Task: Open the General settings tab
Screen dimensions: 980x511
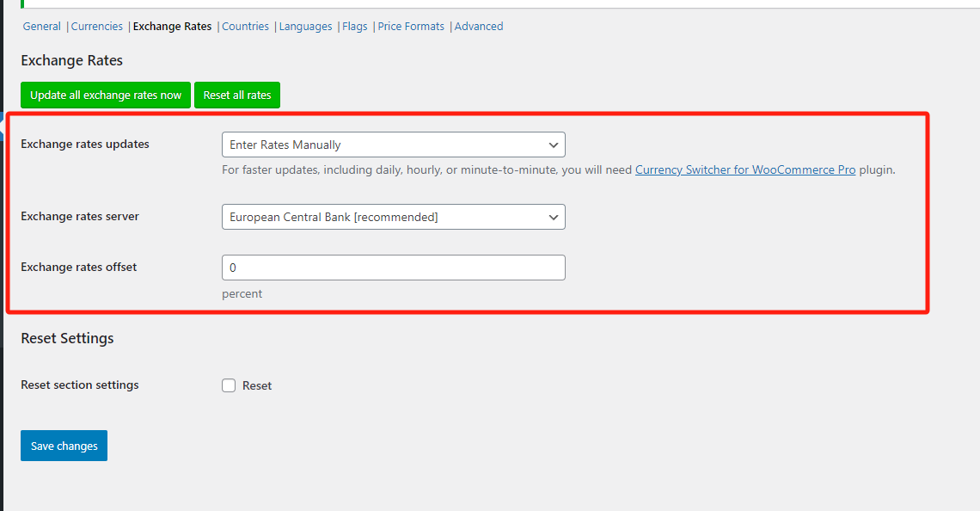Action: [41, 27]
